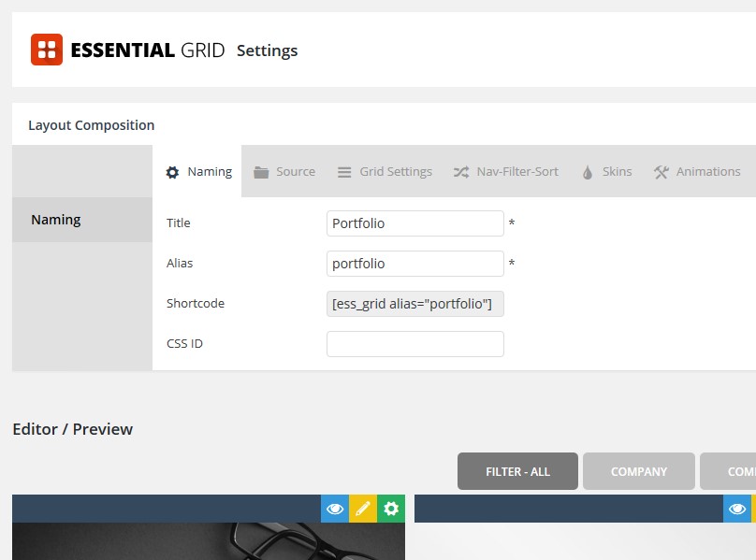Click the gear icon on Naming tab

click(172, 172)
